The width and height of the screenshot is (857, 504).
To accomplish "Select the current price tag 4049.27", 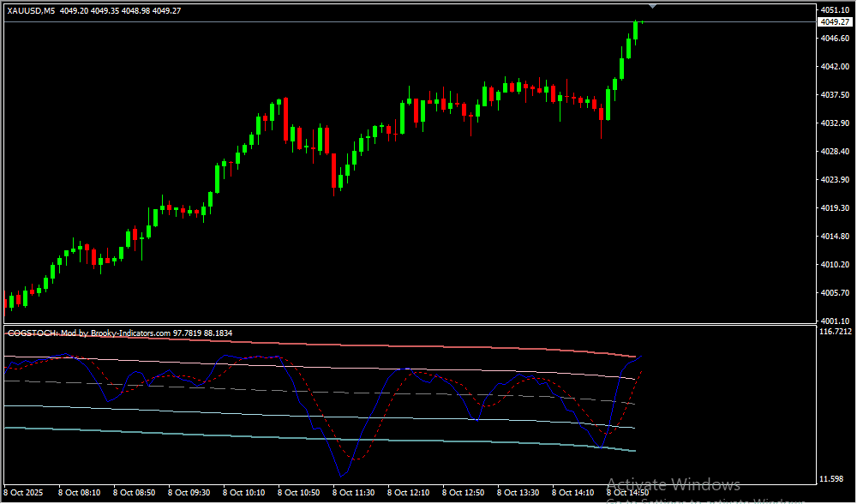I will click(834, 22).
